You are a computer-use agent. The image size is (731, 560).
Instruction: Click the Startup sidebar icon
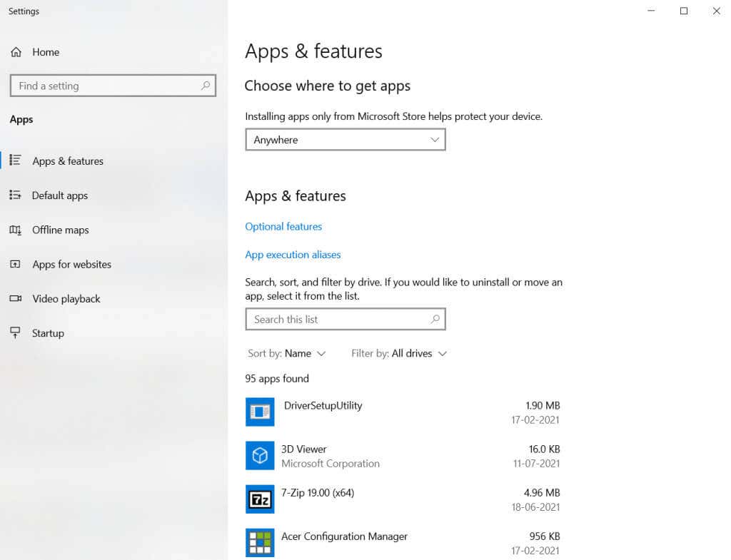(16, 332)
